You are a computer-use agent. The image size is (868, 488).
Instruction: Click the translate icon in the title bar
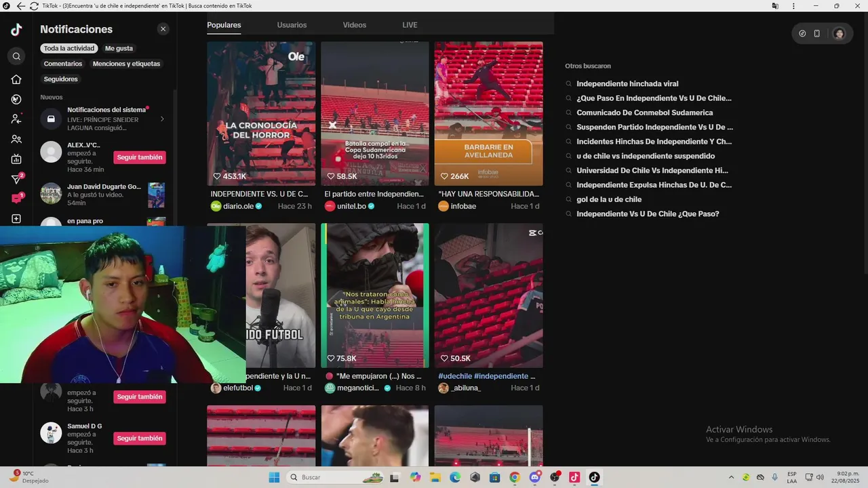(775, 6)
